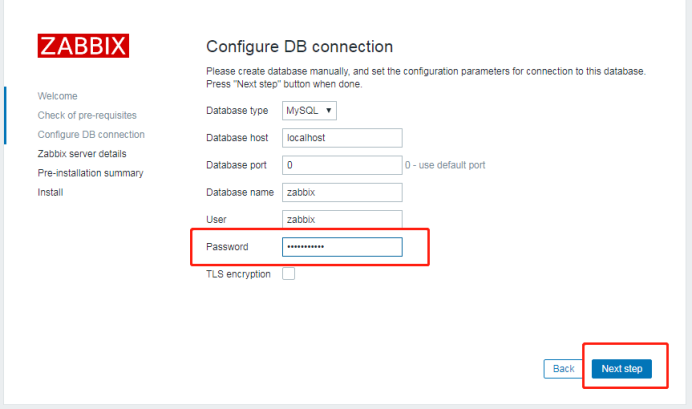Click the TLS encryption label text
This screenshot has height=409, width=692.
238,274
